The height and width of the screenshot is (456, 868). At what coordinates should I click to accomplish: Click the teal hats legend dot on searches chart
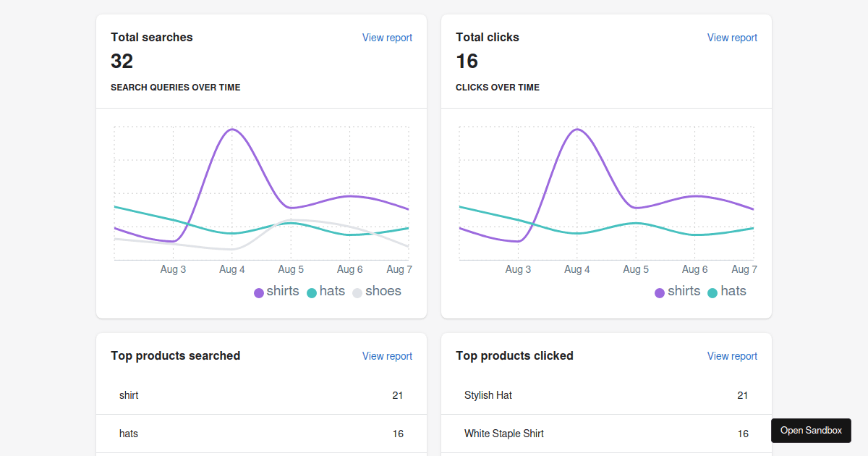coord(311,292)
